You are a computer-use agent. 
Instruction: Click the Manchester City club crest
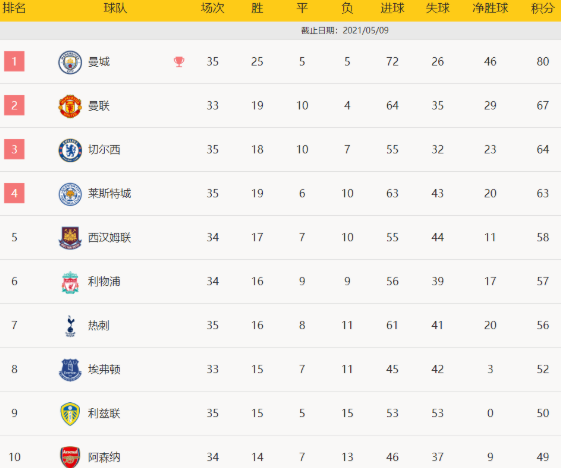(70, 62)
